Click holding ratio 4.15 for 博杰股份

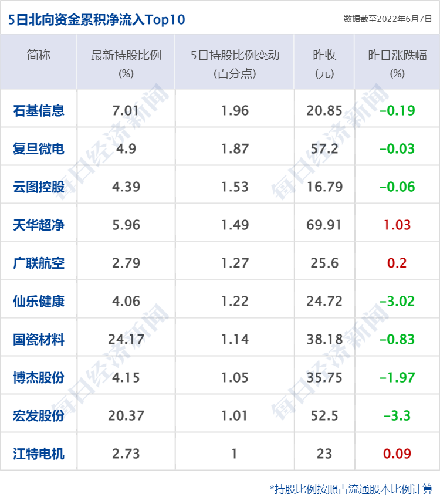(x=126, y=377)
